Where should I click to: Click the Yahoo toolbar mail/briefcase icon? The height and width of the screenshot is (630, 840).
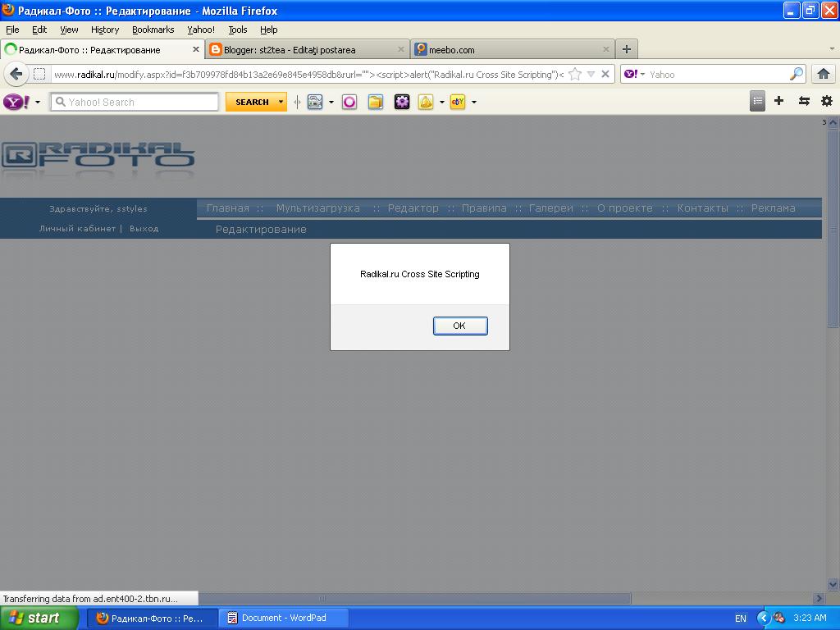point(315,102)
